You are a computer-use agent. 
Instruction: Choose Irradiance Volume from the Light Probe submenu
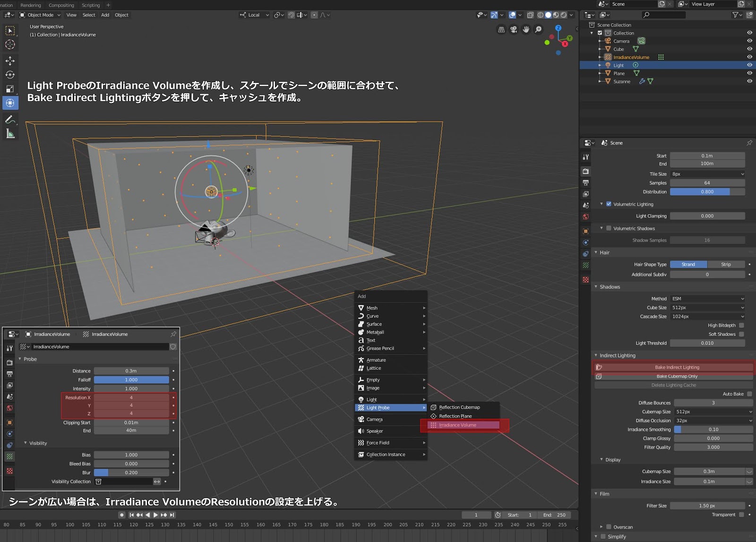point(457,425)
